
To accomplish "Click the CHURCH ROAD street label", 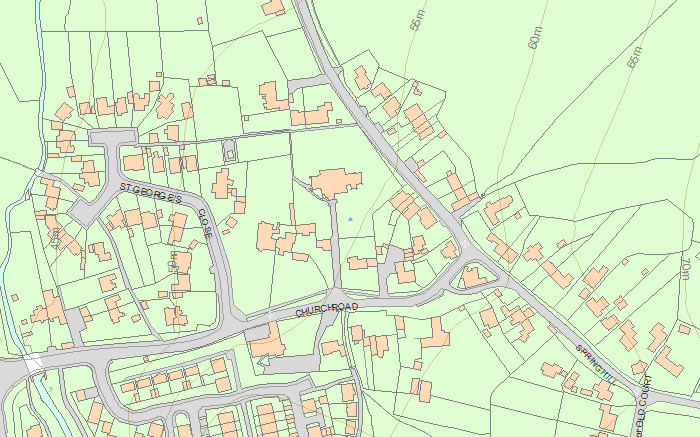I will (x=327, y=308).
